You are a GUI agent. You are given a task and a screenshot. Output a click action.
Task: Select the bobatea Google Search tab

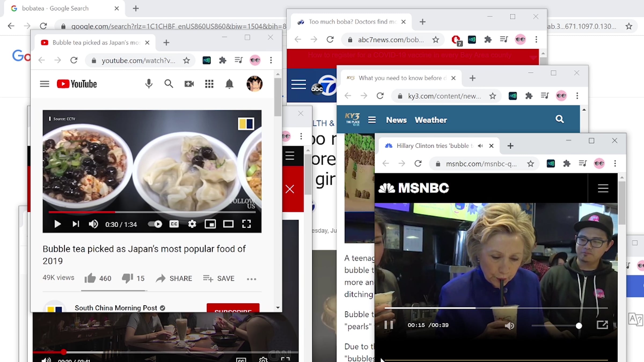pyautogui.click(x=64, y=8)
